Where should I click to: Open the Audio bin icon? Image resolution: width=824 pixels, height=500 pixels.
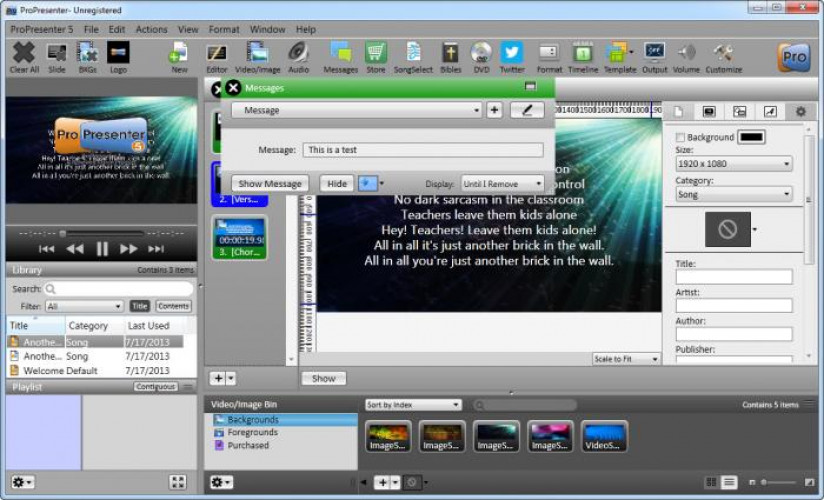(298, 57)
